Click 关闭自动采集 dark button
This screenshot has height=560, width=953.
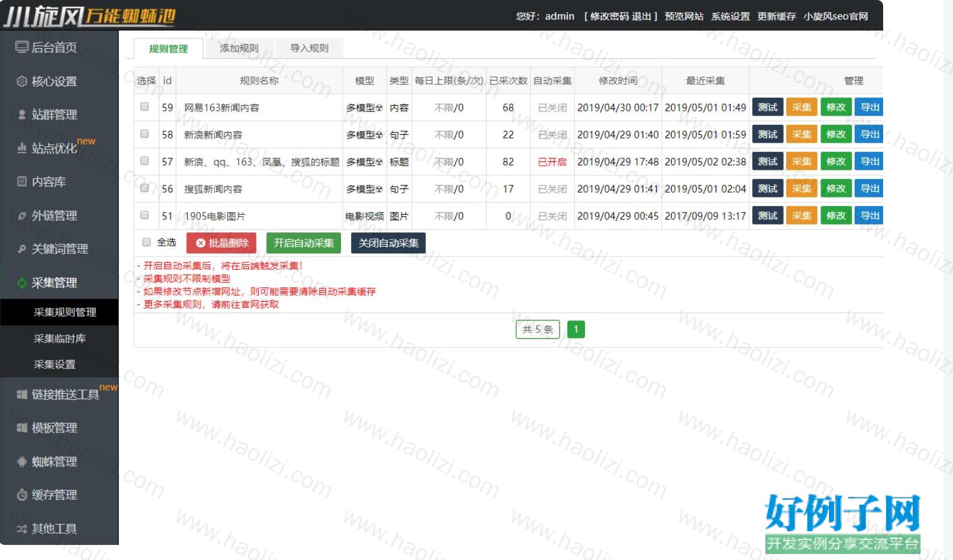click(x=389, y=243)
